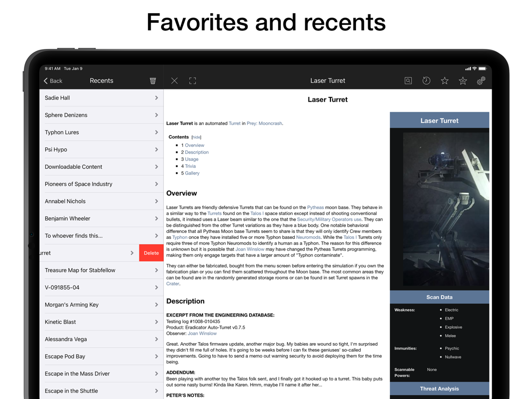Jump to Gallery in Contents

(x=192, y=173)
